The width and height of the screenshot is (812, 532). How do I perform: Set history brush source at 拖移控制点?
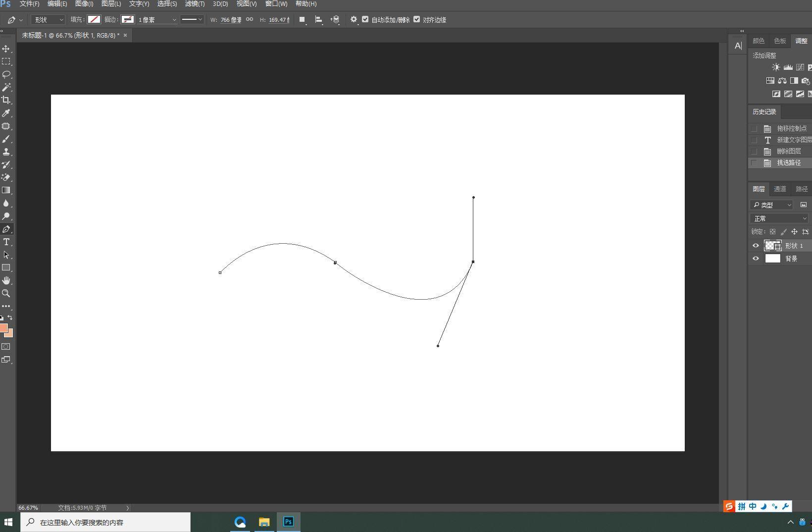click(754, 128)
